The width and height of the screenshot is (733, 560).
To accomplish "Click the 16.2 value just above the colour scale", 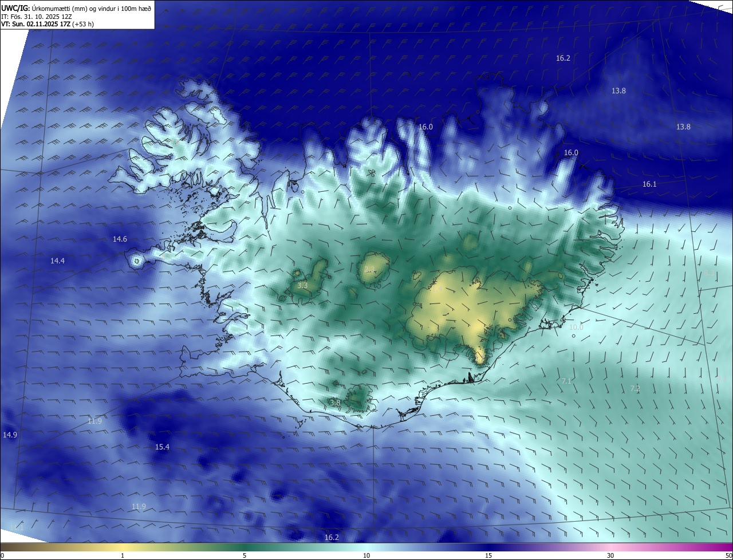I will click(332, 537).
